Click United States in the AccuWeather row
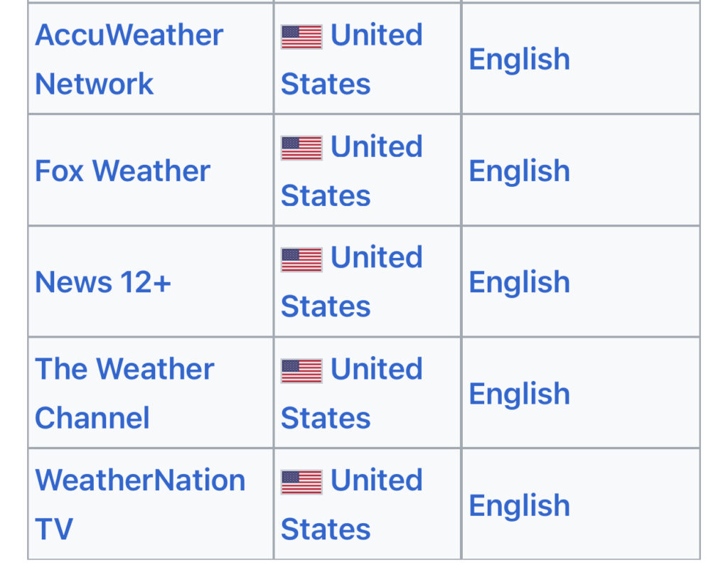The width and height of the screenshot is (728, 570). coord(351,60)
